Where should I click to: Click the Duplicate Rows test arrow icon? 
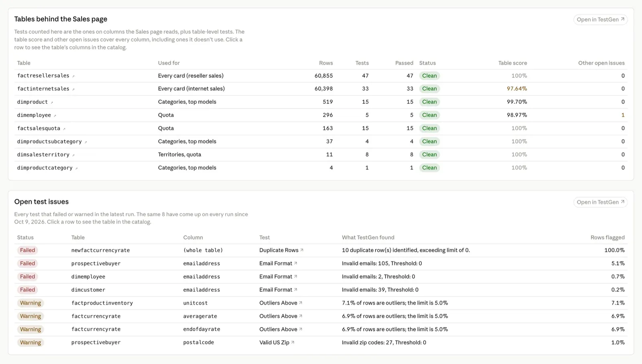[302, 250]
